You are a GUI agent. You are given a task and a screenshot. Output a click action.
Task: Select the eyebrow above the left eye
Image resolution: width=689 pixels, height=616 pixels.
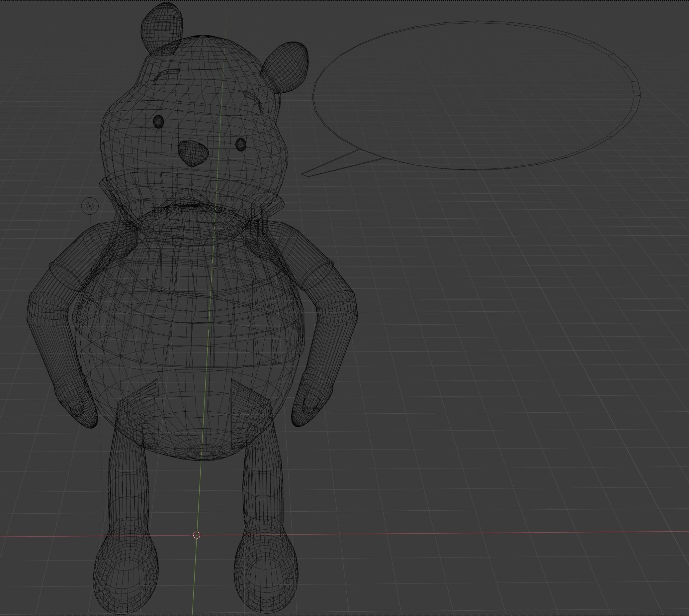click(x=167, y=74)
